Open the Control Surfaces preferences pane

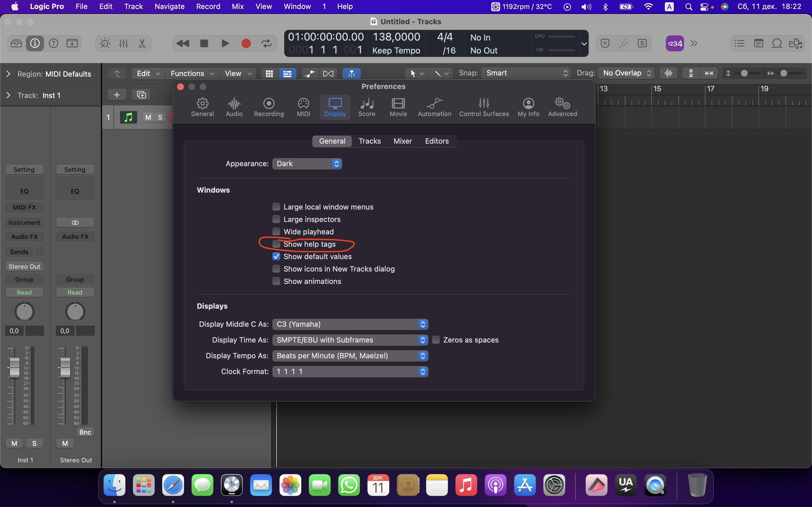(484, 107)
